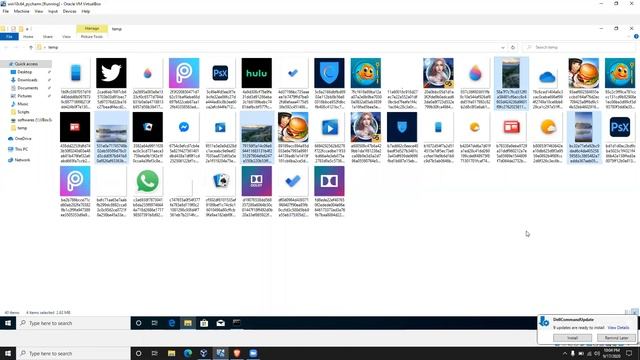Select the hulu logo thumbnail
Image resolution: width=640 pixels, height=360 pixels.
(256, 73)
